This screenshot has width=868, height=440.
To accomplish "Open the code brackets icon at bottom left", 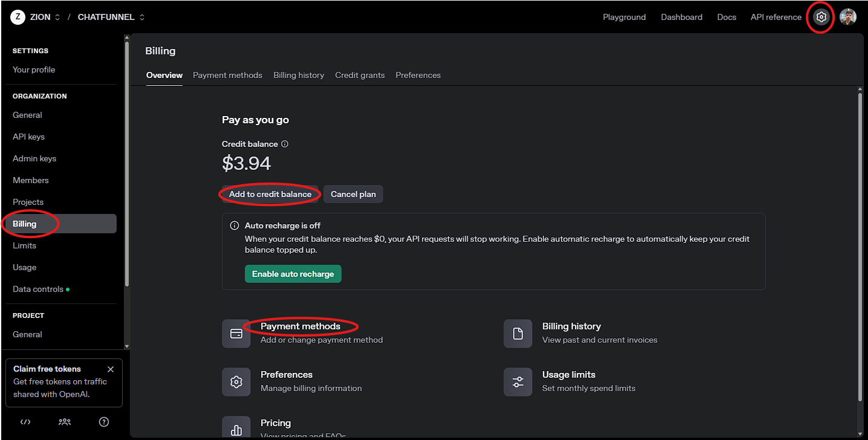I will 25,422.
